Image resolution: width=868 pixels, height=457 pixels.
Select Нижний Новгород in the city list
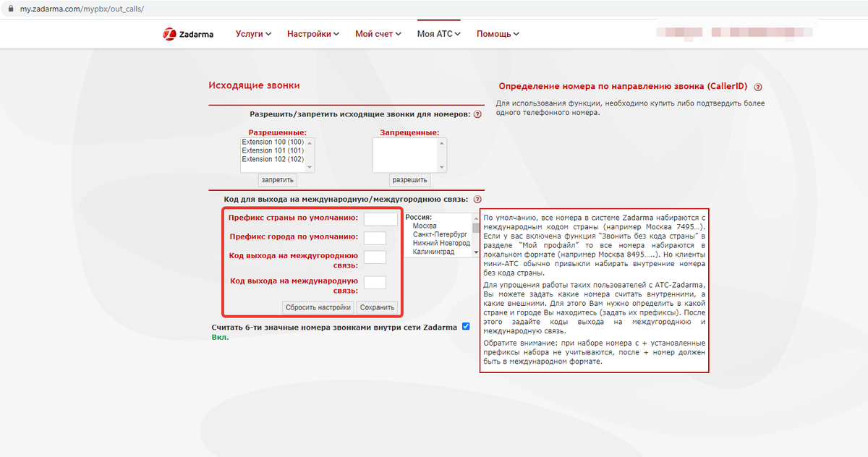(441, 244)
